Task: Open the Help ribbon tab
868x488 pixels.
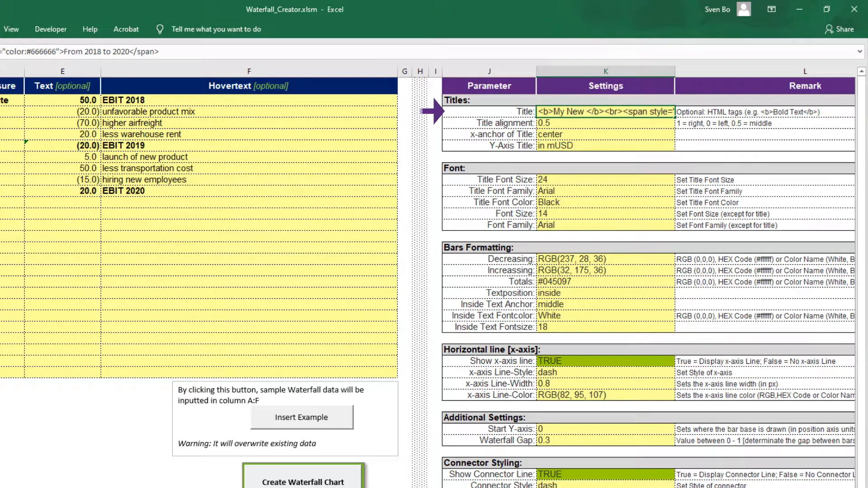Action: click(x=90, y=29)
